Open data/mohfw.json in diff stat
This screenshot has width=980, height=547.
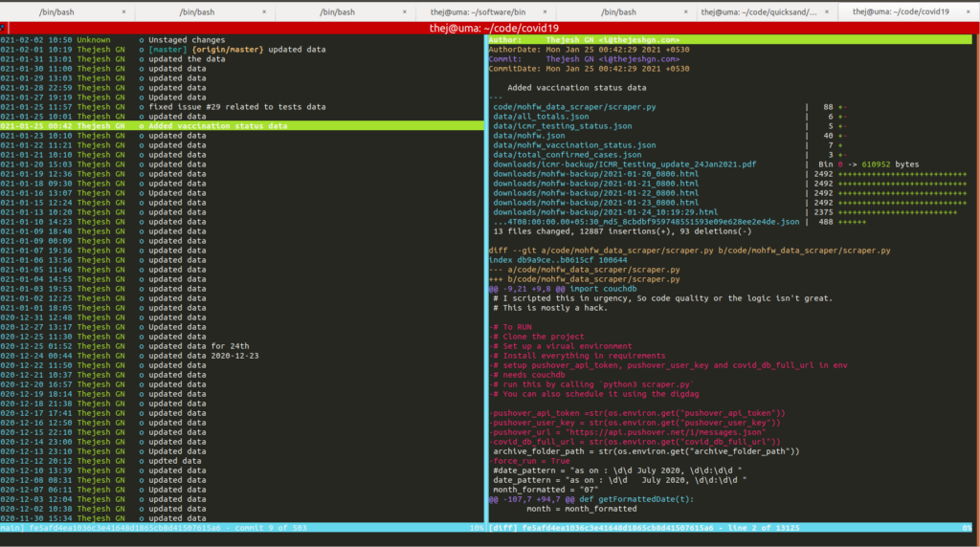pos(528,136)
